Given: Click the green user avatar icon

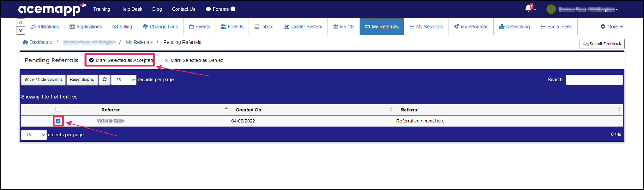Looking at the screenshot, I should pos(551,9).
